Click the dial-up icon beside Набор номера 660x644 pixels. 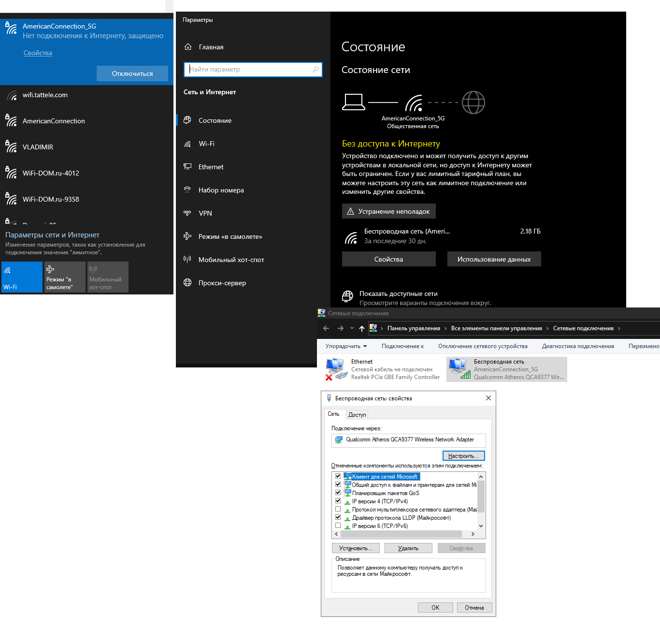tap(187, 190)
